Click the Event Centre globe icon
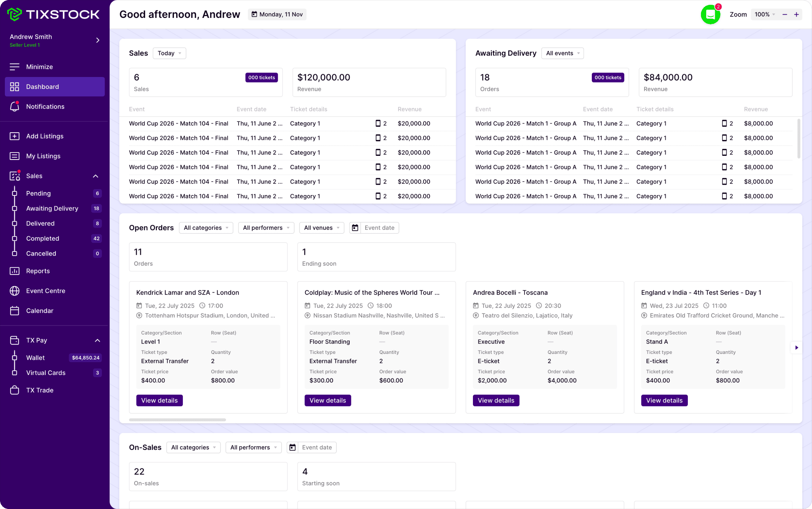 pos(15,291)
